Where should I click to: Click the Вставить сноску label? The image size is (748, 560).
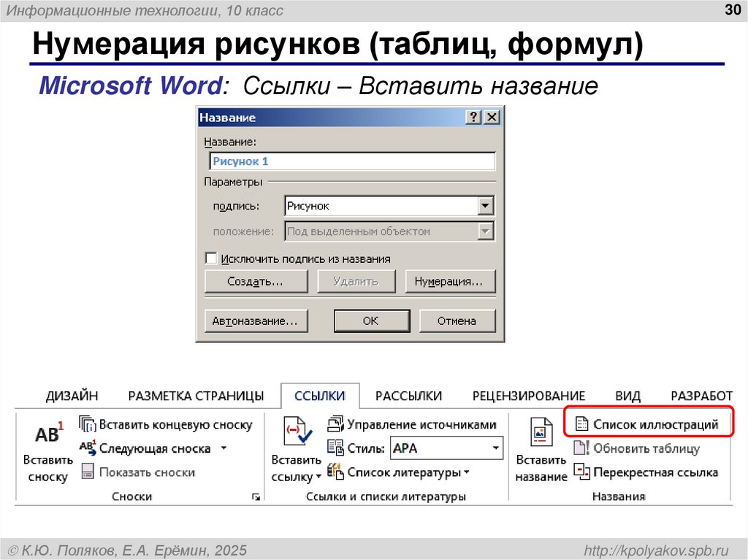click(48, 468)
